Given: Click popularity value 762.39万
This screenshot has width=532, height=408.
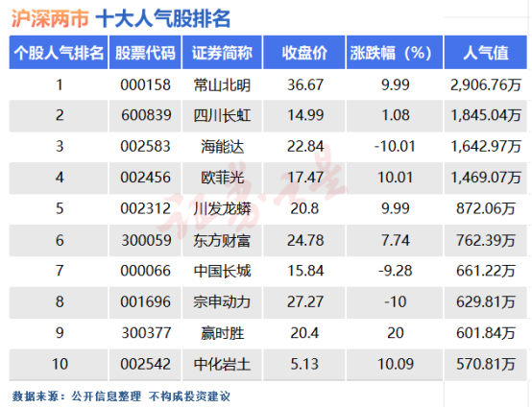Looking at the screenshot, I should tap(486, 240).
